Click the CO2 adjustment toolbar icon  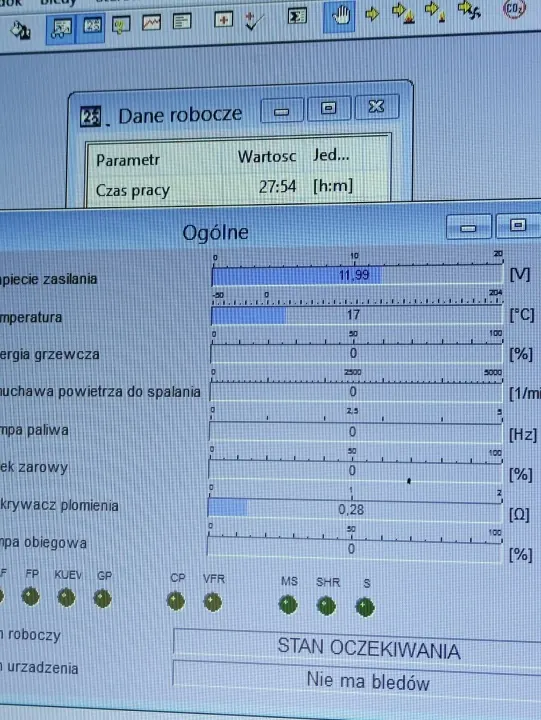pos(513,9)
